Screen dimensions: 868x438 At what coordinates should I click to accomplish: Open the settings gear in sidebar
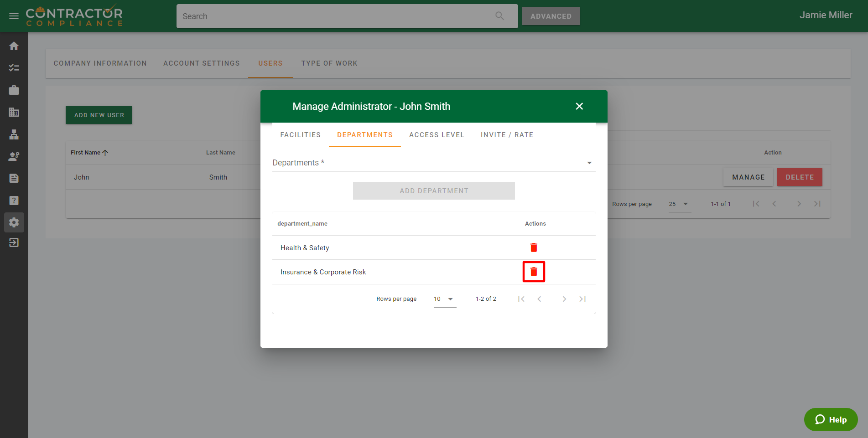click(14, 222)
